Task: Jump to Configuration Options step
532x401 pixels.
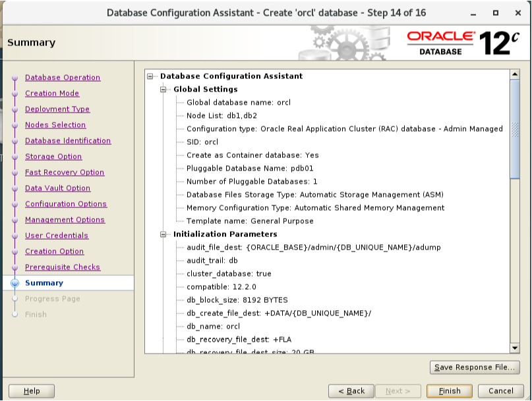Action: [66, 204]
